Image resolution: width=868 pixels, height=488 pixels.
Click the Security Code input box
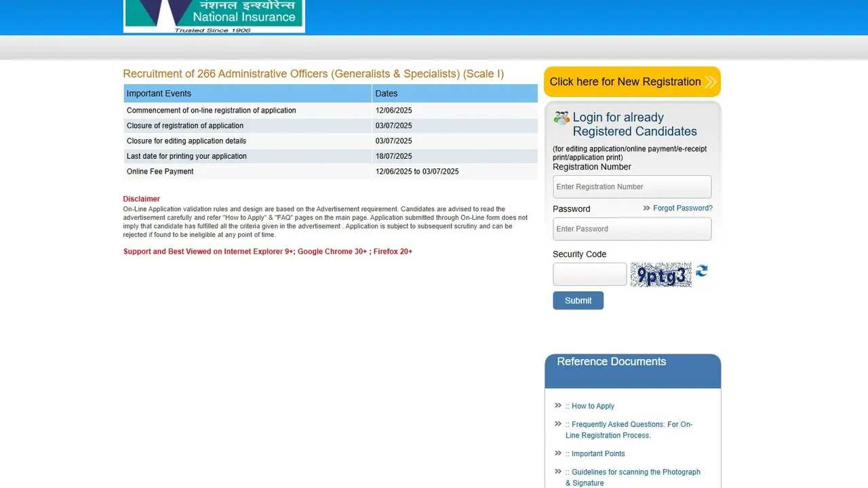pyautogui.click(x=589, y=274)
